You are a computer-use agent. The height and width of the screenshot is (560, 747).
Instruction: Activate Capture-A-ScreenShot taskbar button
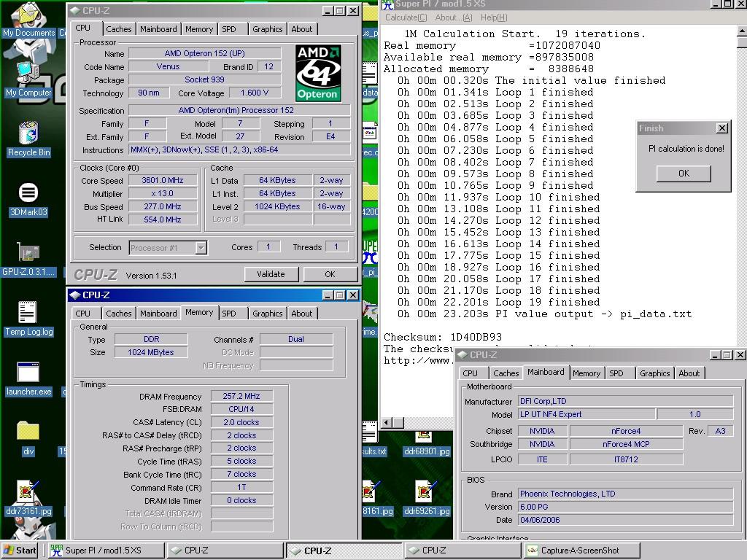click(581, 551)
